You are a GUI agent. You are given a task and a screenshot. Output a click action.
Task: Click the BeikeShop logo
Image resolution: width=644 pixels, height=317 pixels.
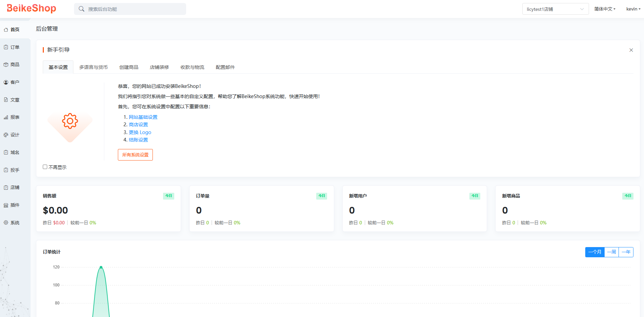[31, 8]
